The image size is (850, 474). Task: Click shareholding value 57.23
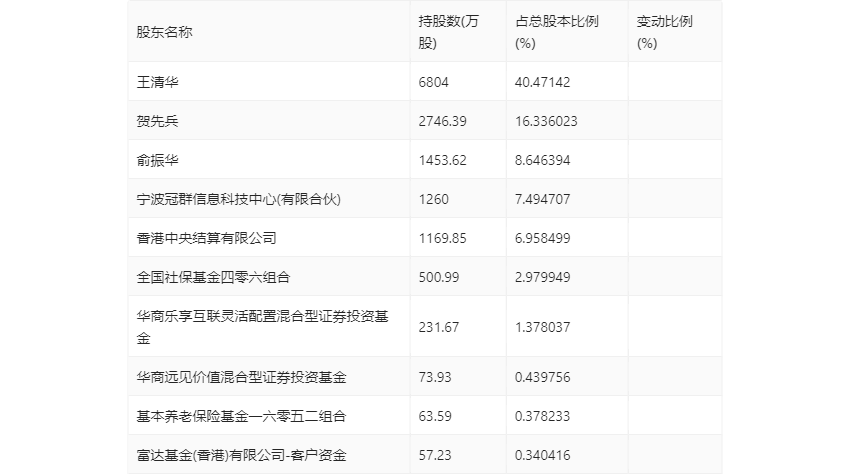[x=435, y=455]
